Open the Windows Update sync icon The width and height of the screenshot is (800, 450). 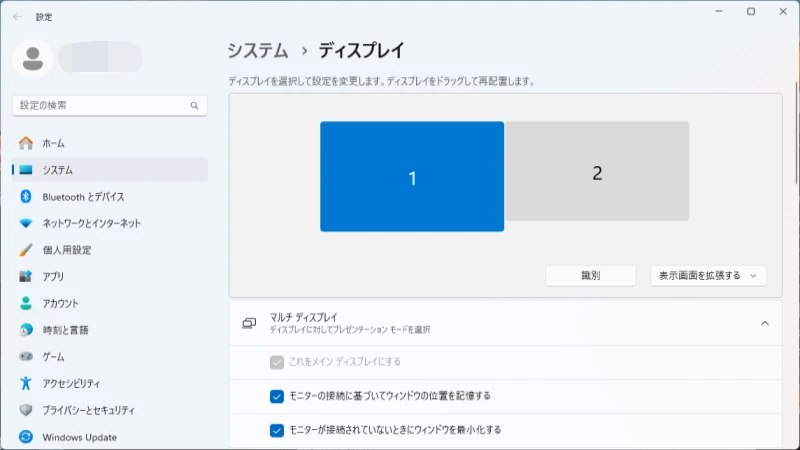click(26, 437)
